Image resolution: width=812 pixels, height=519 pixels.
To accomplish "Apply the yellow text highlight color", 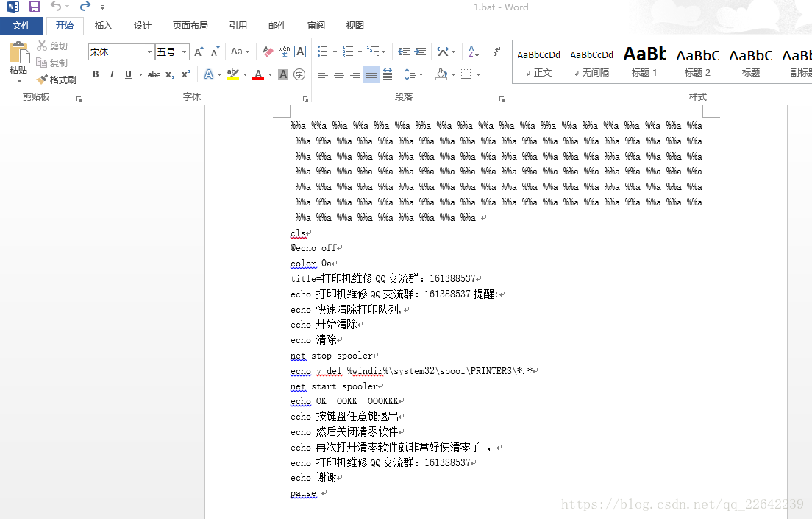I will 233,74.
